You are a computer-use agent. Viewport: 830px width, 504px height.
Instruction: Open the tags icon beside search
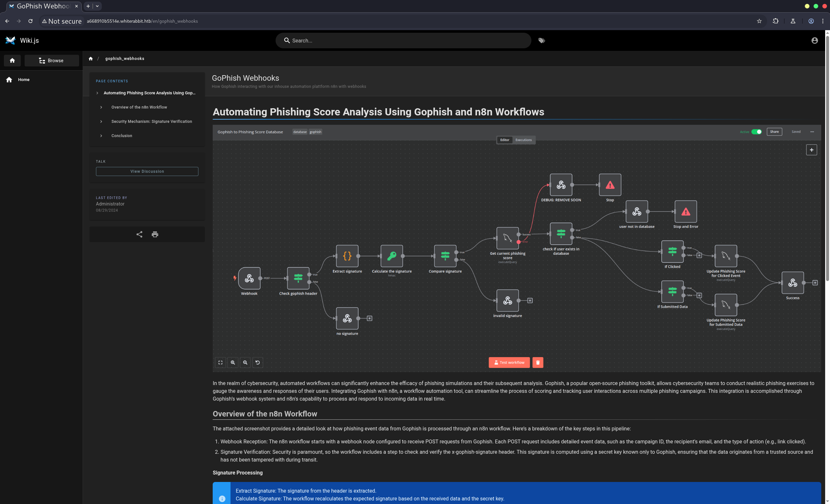[542, 41]
